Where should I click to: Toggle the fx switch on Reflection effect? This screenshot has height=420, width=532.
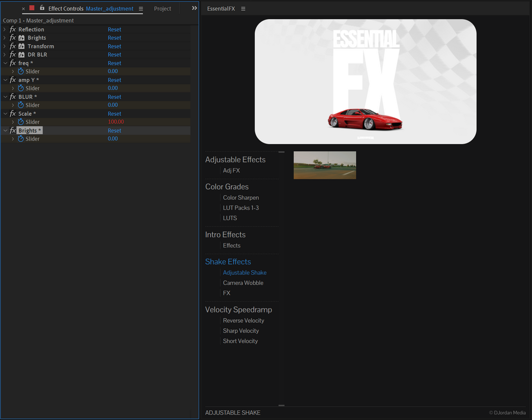[12, 29]
